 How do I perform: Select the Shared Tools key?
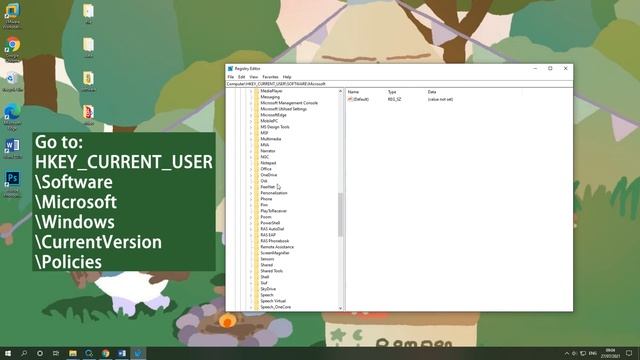271,271
